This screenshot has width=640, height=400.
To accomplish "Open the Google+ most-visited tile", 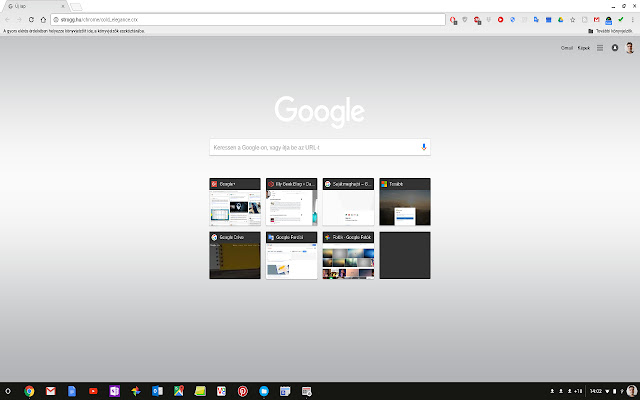I will tap(235, 202).
